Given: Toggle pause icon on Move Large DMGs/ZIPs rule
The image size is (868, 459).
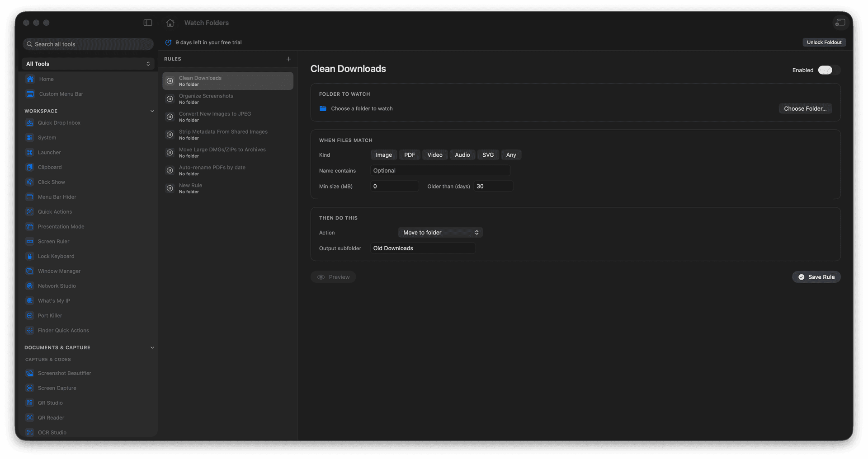Looking at the screenshot, I should tap(170, 153).
